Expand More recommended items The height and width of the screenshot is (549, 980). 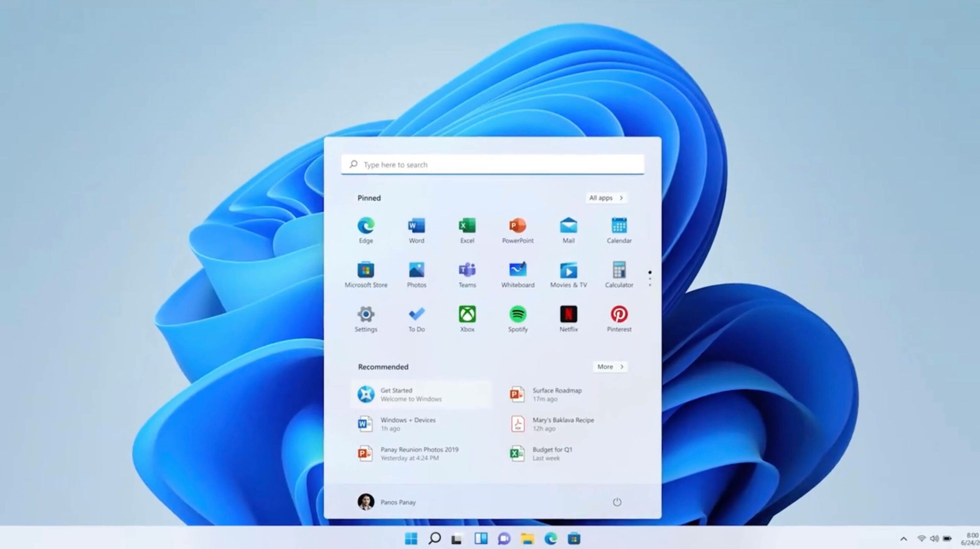point(610,367)
